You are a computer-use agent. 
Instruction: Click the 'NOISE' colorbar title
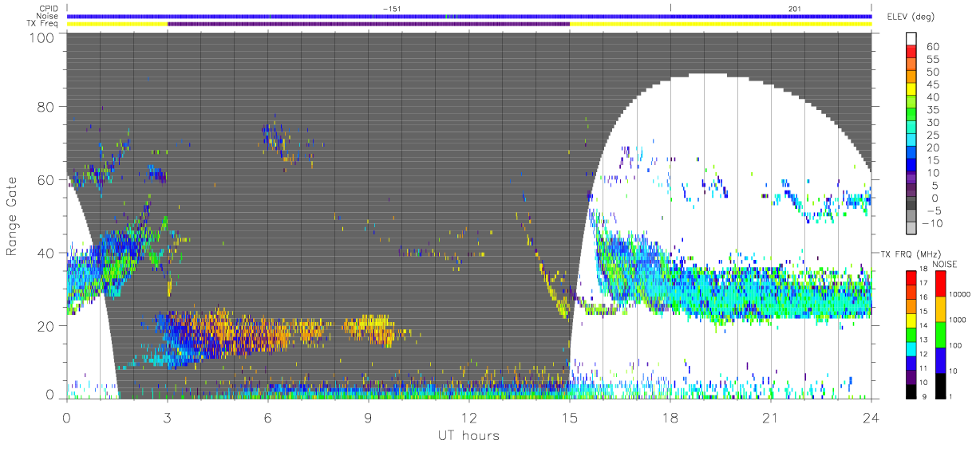coord(944,263)
